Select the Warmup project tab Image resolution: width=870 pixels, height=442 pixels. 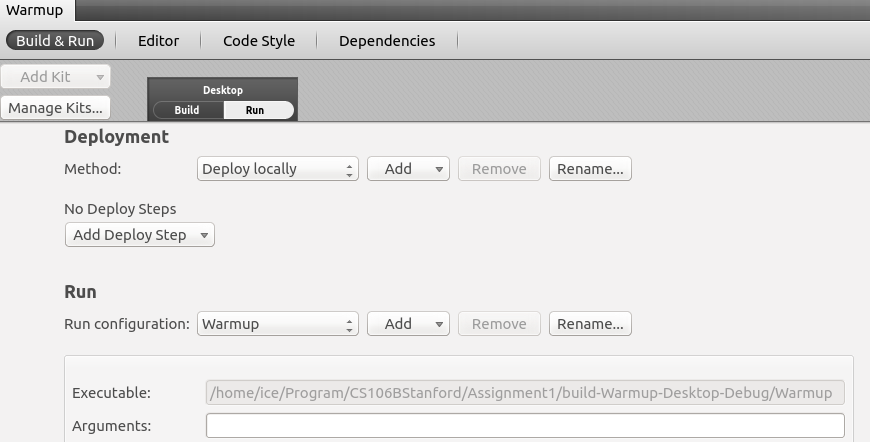coord(34,10)
